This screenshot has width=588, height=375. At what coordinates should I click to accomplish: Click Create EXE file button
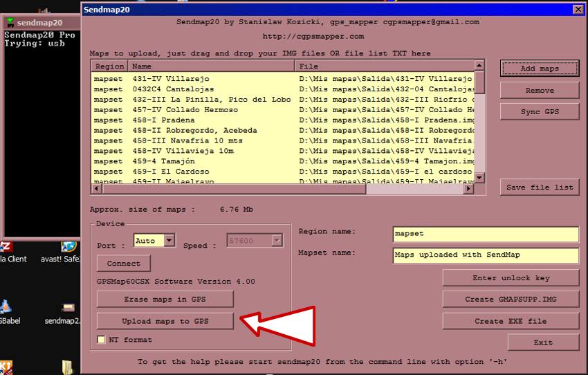511,321
